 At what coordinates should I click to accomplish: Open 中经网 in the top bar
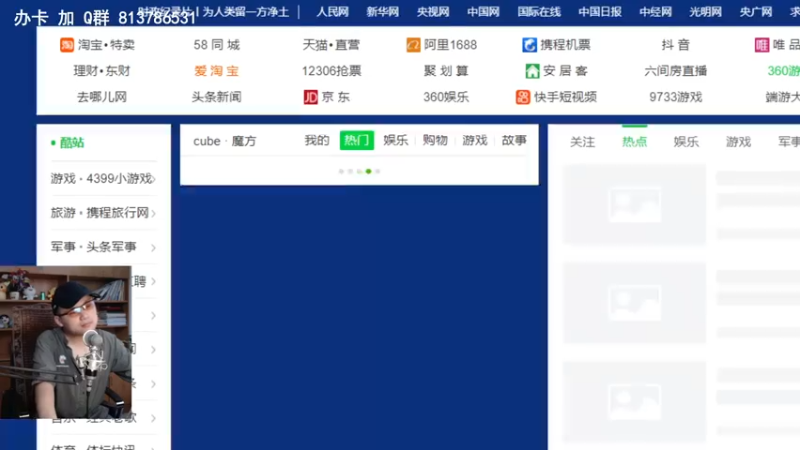point(656,12)
